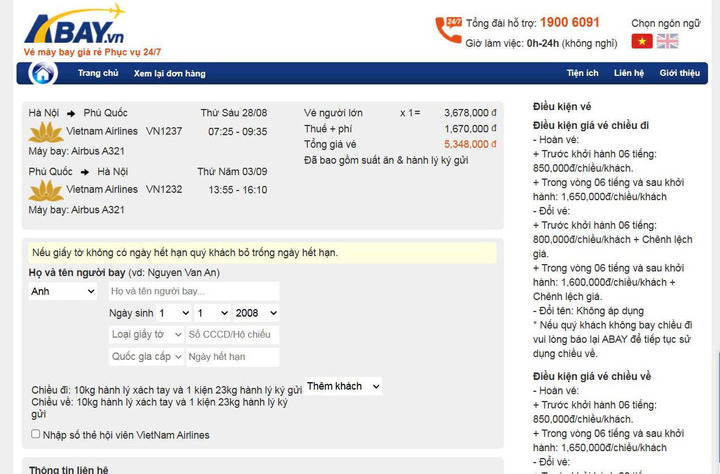720x474 pixels.
Task: Open the Giới thiệu menu
Action: tap(680, 73)
